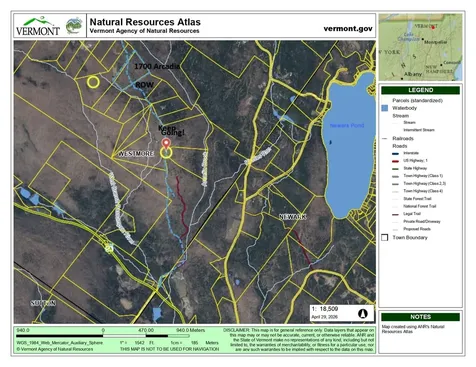This screenshot has height=367, width=476.
Task: Click the SUTTON town label
Action: tap(43, 303)
